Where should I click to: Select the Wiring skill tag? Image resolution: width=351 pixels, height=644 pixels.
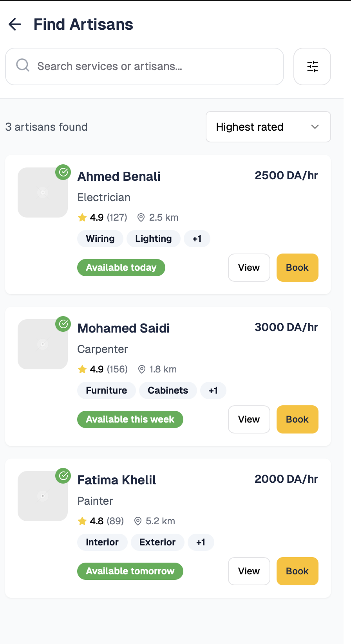pos(100,239)
